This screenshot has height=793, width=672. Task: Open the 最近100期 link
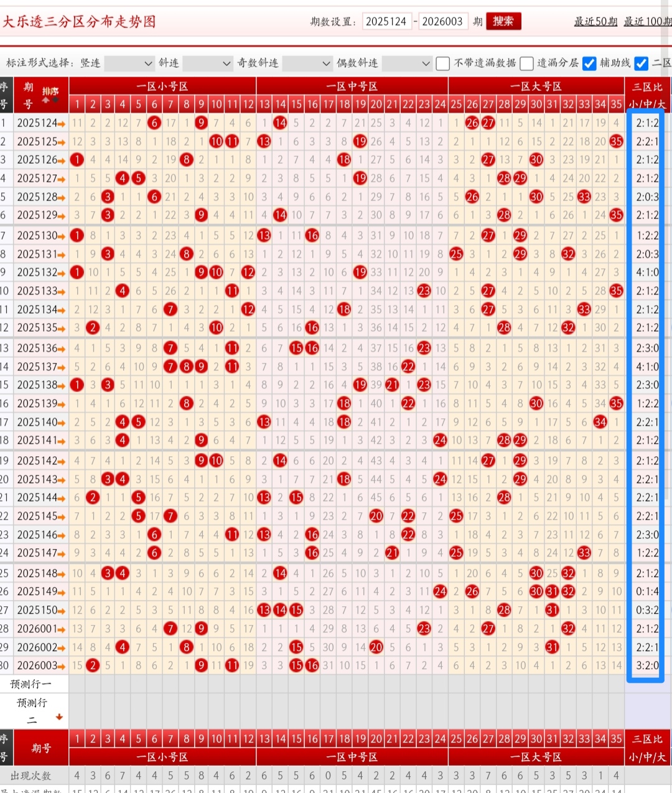coord(648,22)
